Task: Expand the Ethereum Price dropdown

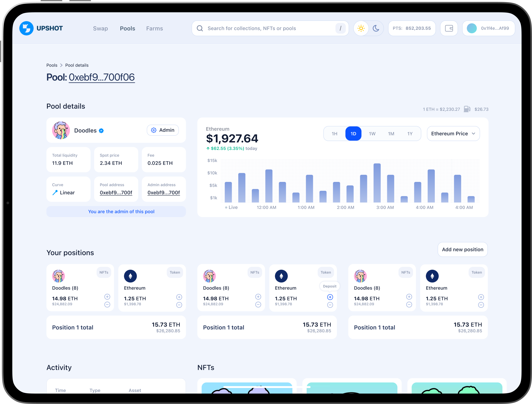Action: pyautogui.click(x=453, y=134)
